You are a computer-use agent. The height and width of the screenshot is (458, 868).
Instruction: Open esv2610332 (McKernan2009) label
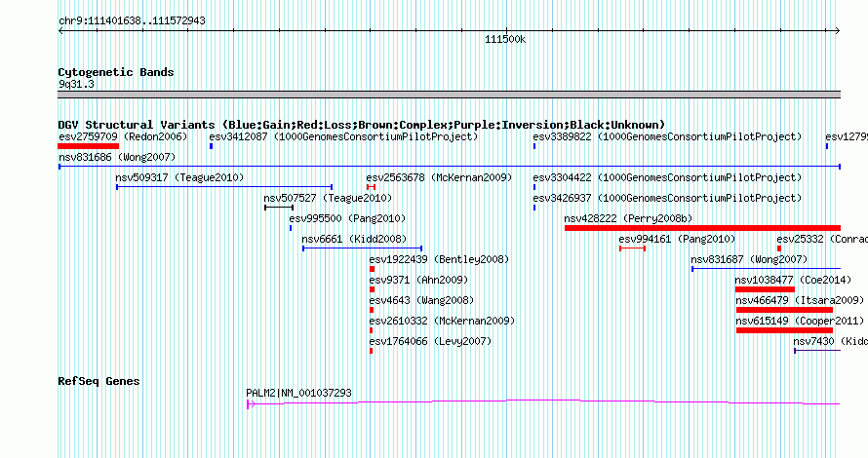point(442,321)
